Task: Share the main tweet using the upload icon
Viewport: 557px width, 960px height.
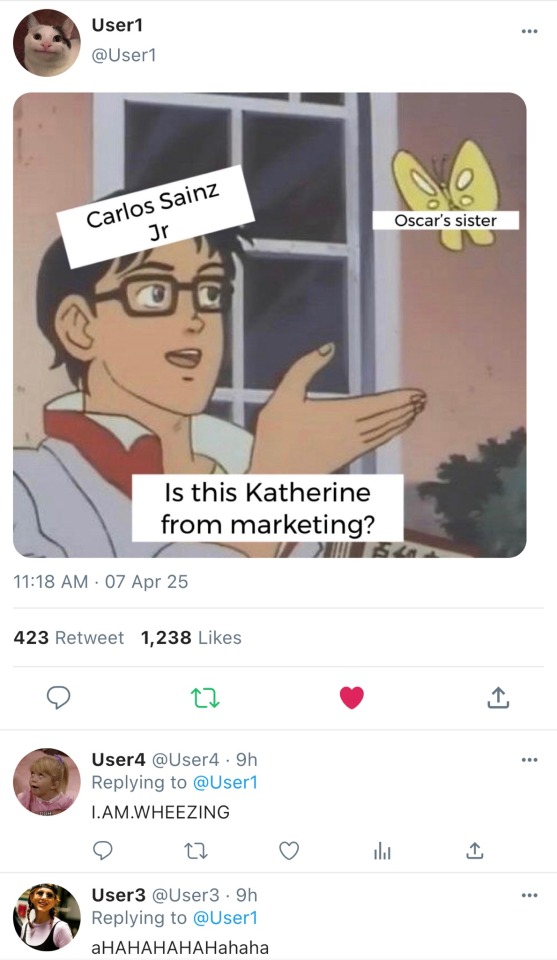Action: [x=498, y=697]
